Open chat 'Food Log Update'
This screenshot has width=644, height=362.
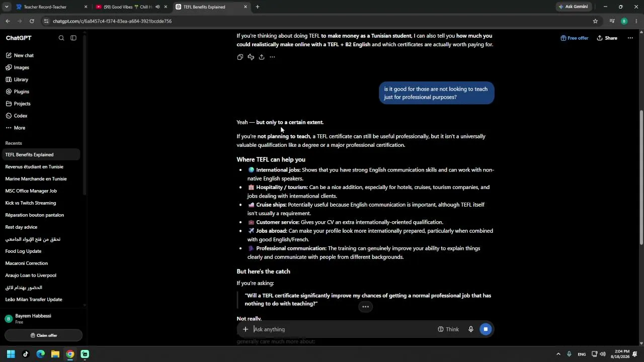[x=40, y=251]
